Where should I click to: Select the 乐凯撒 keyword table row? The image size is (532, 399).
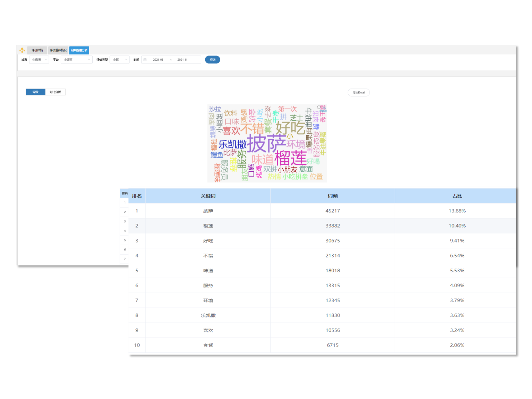208,315
